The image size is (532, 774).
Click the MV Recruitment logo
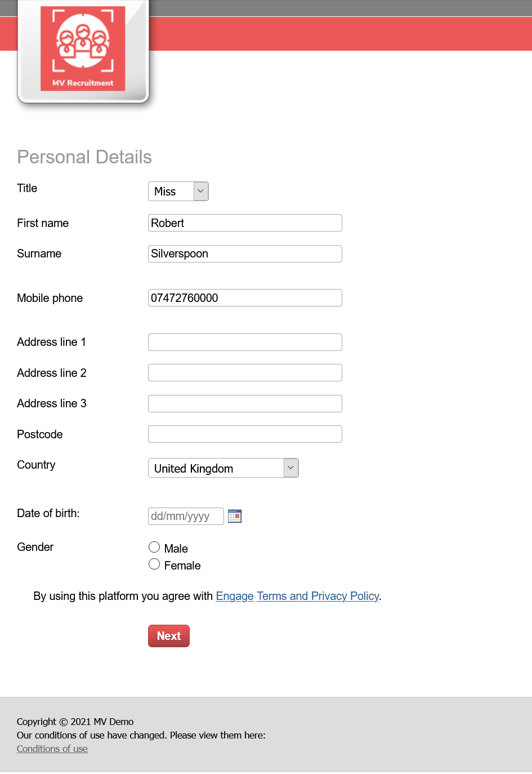pos(83,49)
